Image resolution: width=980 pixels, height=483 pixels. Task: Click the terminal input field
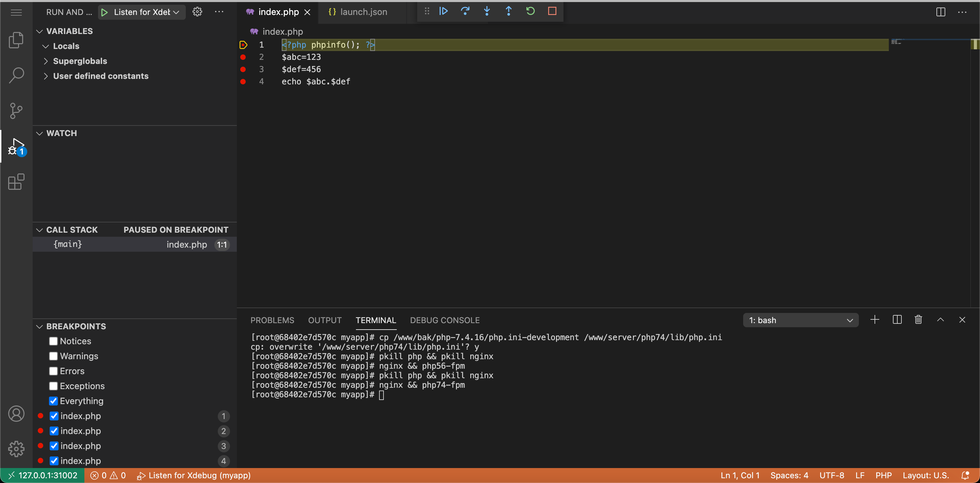(384, 394)
